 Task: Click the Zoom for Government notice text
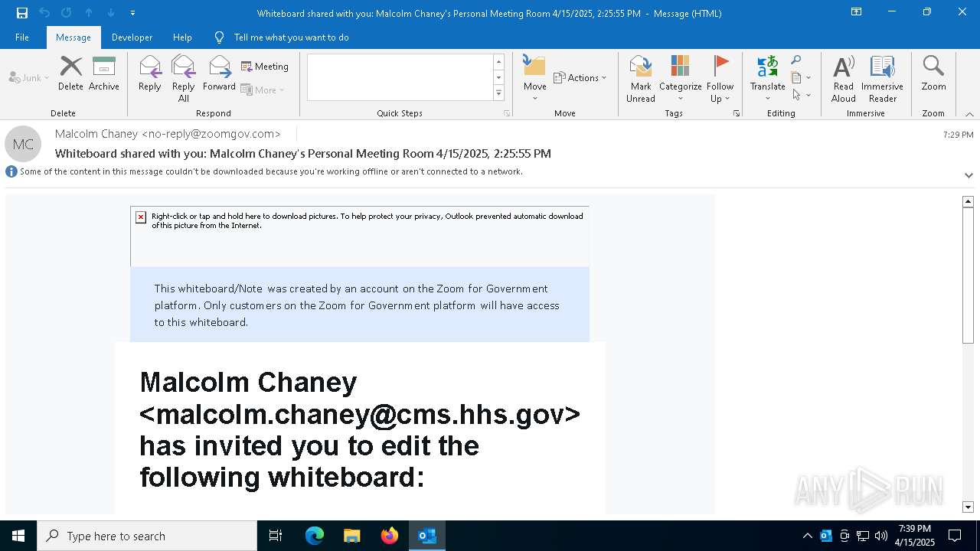357,305
